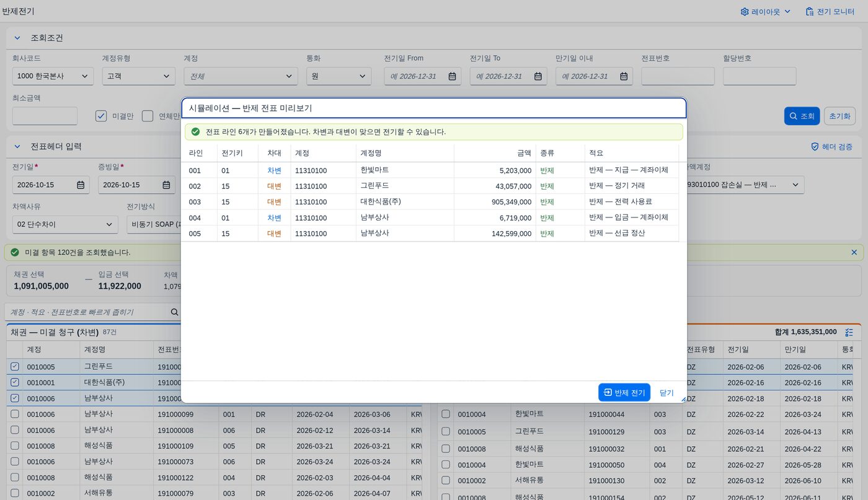Open the 차액사유 dropdown 02 단수차이
868x500 pixels.
pos(65,224)
